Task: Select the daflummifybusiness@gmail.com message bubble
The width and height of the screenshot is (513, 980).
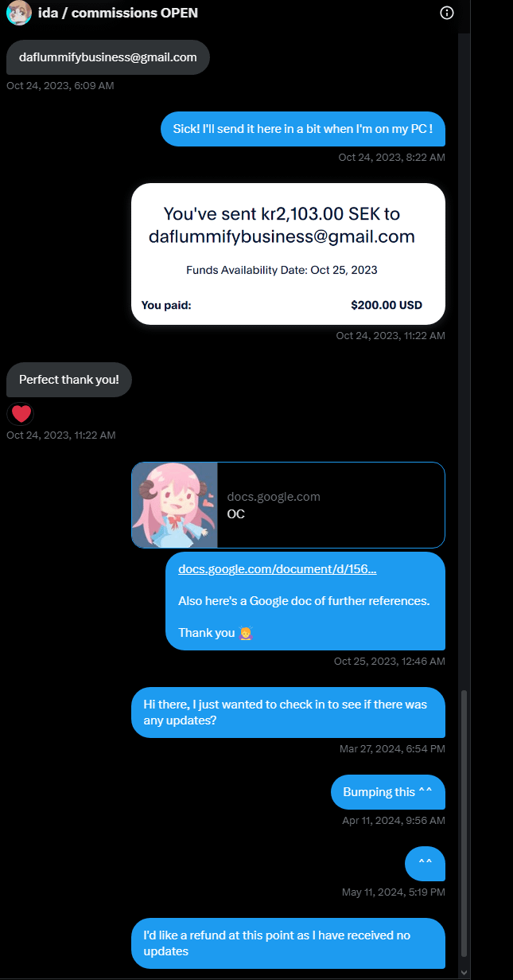Action: [108, 57]
